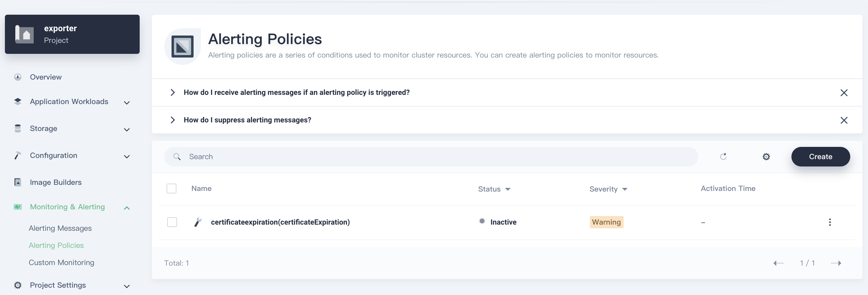Refresh the alerting policies list
Screen dimensions: 868x295
click(x=723, y=156)
